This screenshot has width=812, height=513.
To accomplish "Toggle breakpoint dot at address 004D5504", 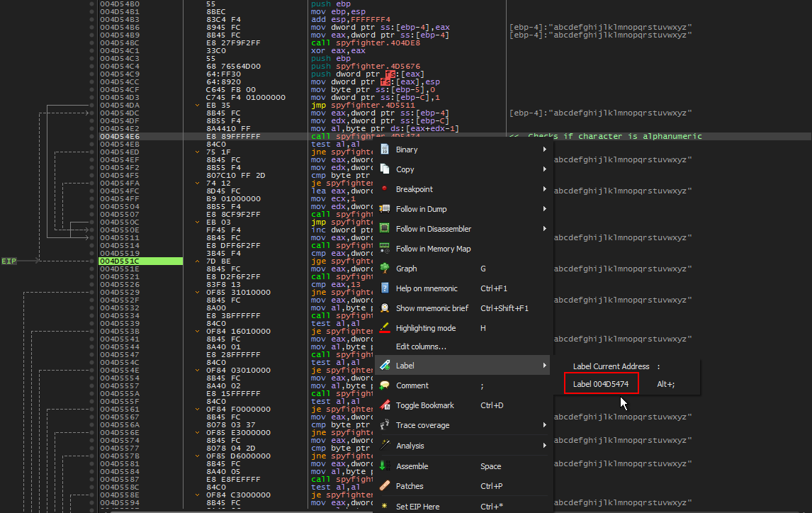I will (91, 206).
